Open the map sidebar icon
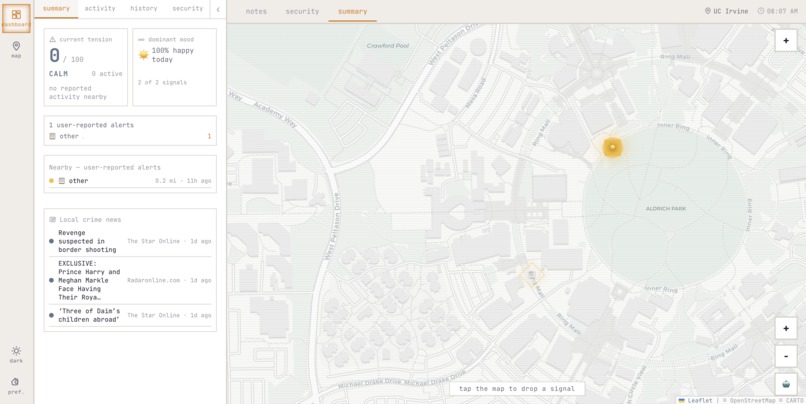 click(16, 49)
